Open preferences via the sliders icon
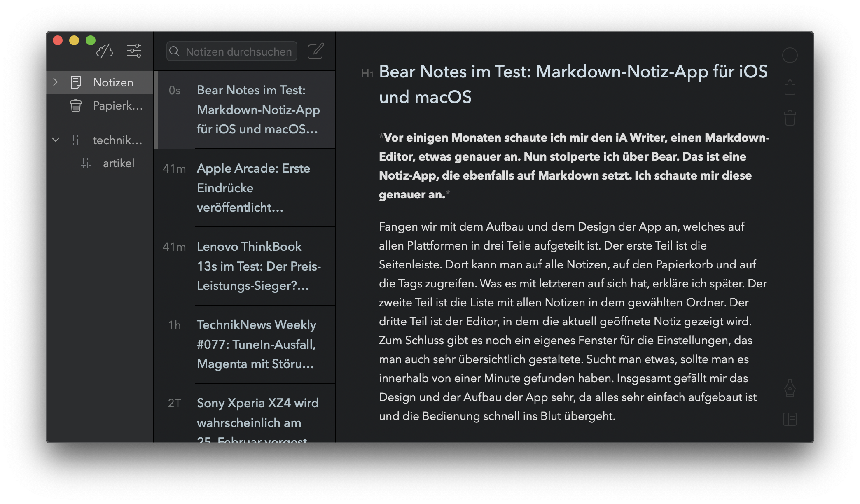Image resolution: width=860 pixels, height=504 pixels. pos(134,51)
